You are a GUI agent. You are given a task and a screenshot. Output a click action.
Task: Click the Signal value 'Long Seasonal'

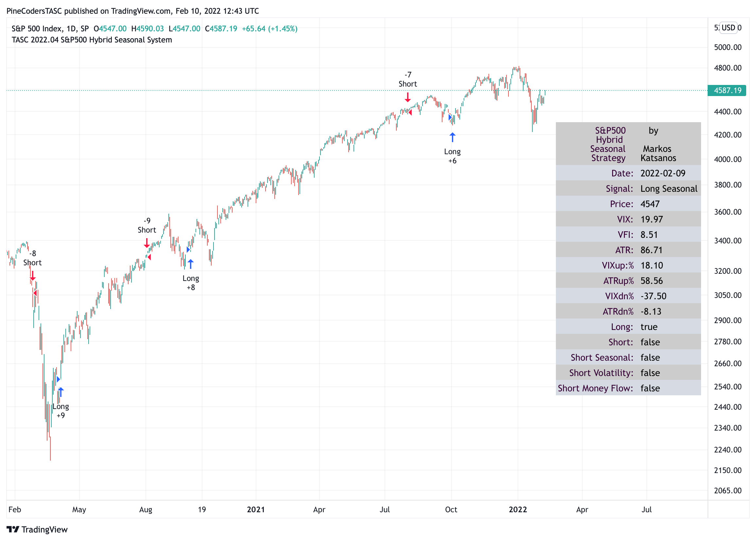(x=669, y=189)
